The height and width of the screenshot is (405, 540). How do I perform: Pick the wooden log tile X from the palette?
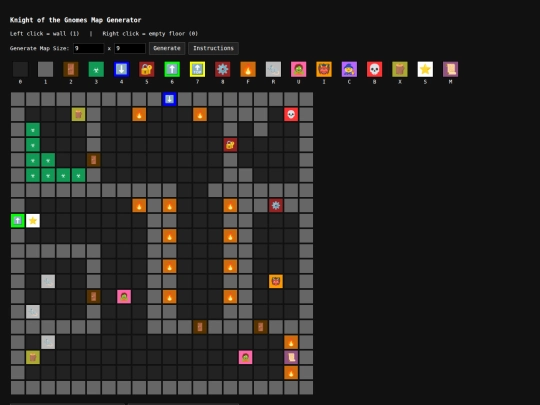tap(400, 69)
